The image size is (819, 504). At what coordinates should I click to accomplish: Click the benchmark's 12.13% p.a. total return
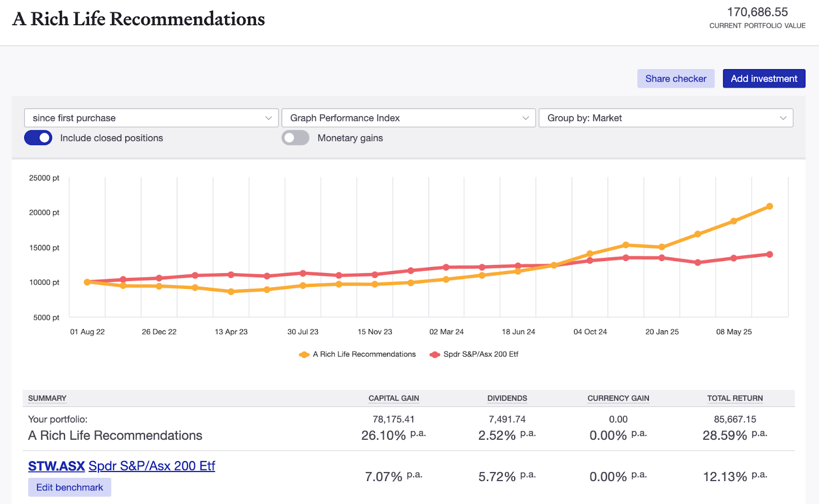tap(735, 476)
